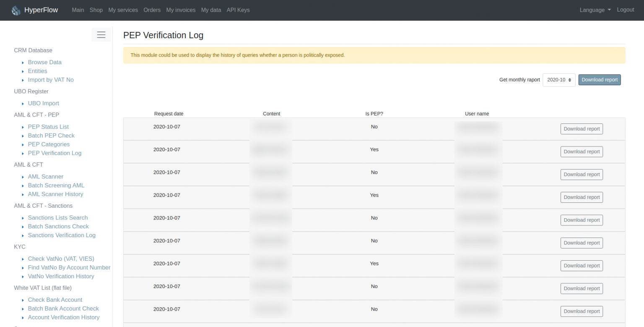The height and width of the screenshot is (327, 644).
Task: Open the Language dropdown
Action: [595, 10]
